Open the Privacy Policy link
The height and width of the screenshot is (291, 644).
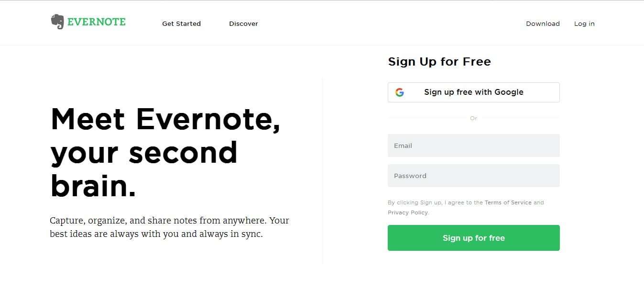pos(407,213)
